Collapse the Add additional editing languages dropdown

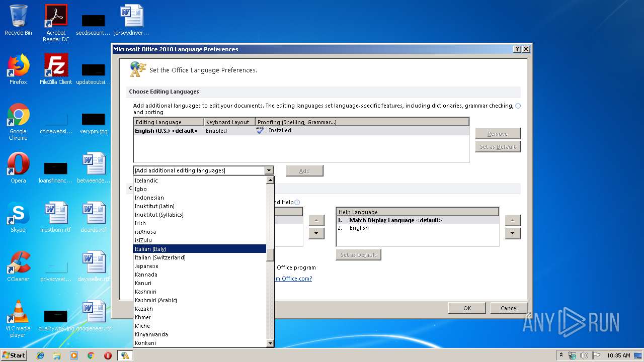pos(269,170)
